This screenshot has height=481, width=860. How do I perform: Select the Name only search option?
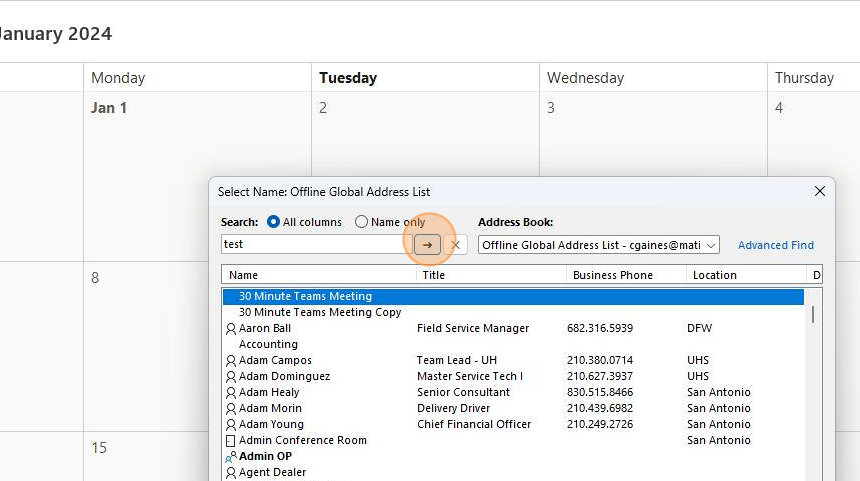coord(362,222)
